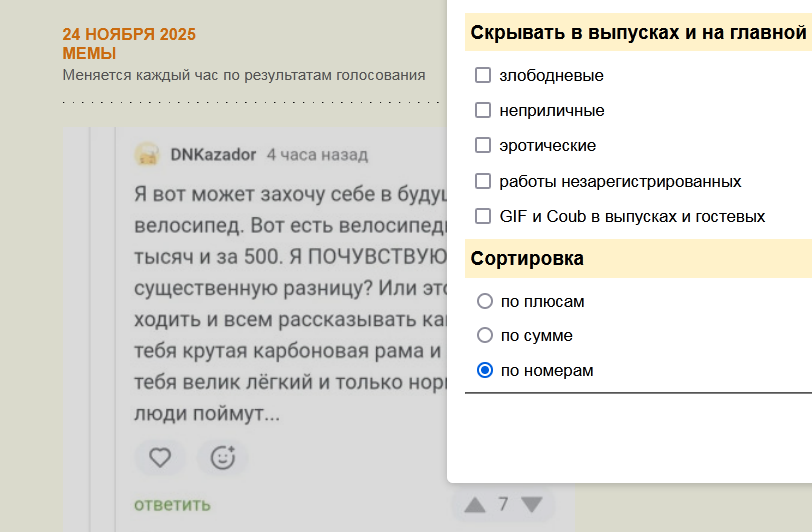
Task: Click the heart like icon under comment
Action: [160, 458]
